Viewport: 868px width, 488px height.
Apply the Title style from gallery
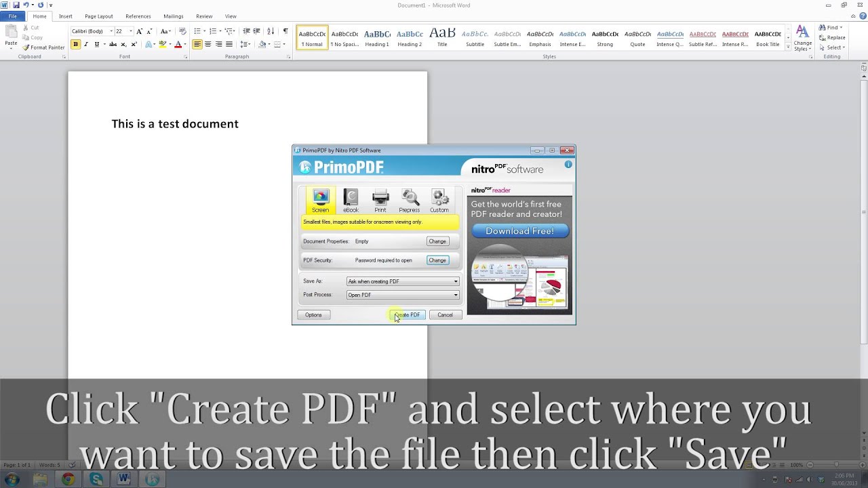click(x=442, y=38)
